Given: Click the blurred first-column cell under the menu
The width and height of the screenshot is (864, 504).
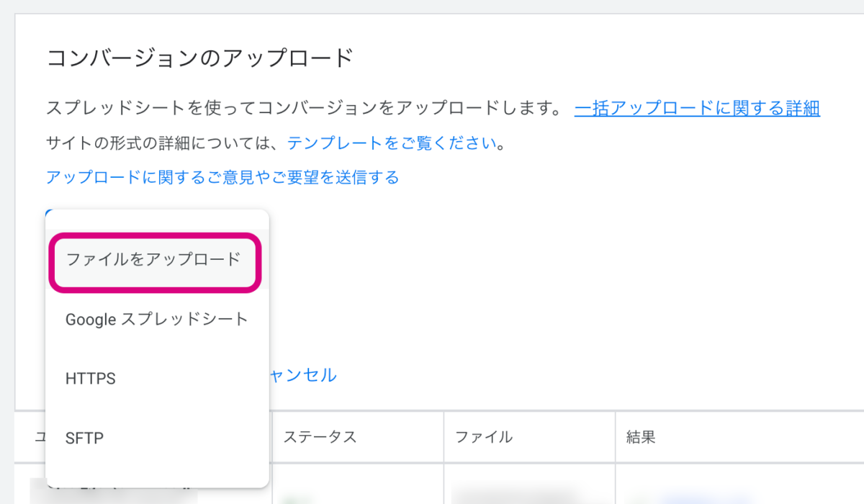Looking at the screenshot, I should (113, 492).
